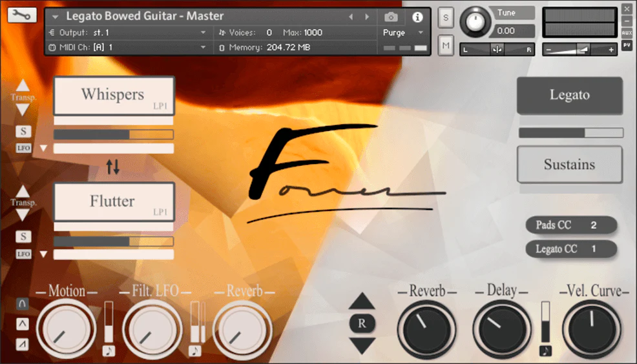This screenshot has width=637, height=364.
Task: Toggle the instrument Solo S button
Action: coord(446,17)
